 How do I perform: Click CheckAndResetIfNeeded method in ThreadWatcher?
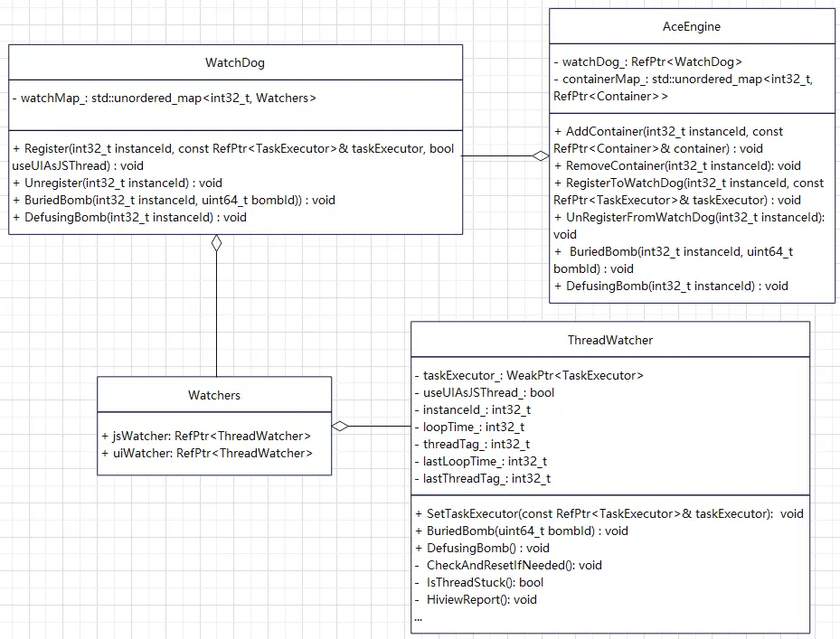pos(508,565)
